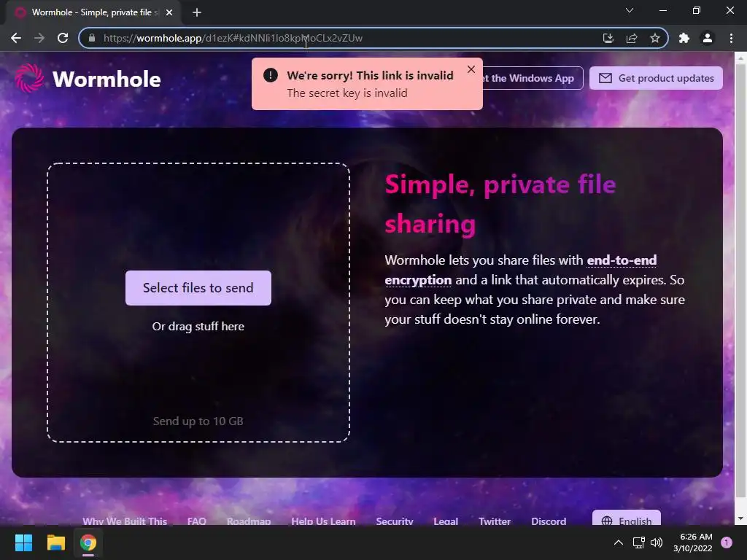Click envelope icon in Get product updates
Viewport: 747px width, 560px height.
[x=605, y=78]
